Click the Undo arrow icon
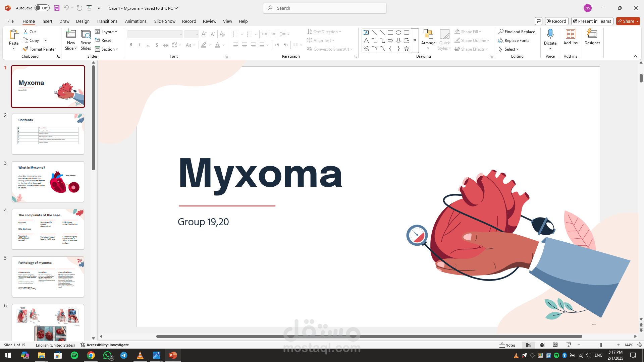The height and width of the screenshot is (362, 644). click(66, 8)
